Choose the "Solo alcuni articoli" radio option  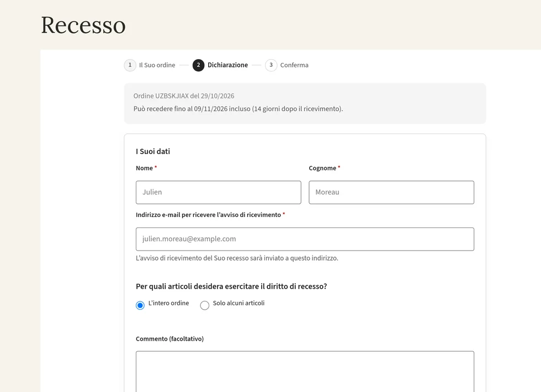205,305
